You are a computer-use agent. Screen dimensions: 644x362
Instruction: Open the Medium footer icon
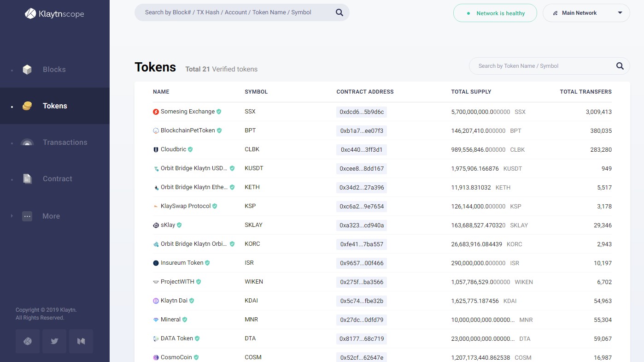click(81, 341)
